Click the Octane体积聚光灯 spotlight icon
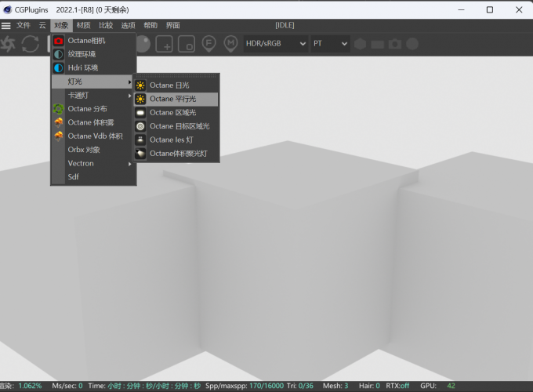 [x=140, y=154]
